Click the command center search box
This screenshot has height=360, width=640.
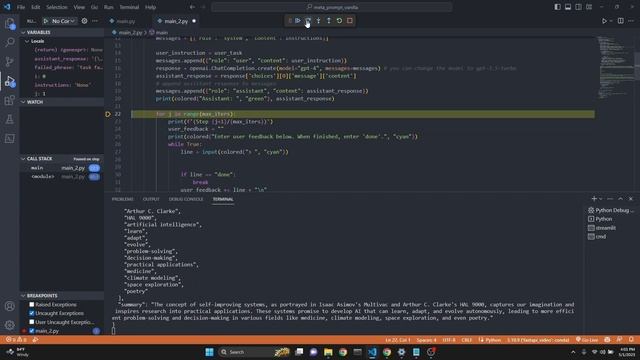[332, 7]
